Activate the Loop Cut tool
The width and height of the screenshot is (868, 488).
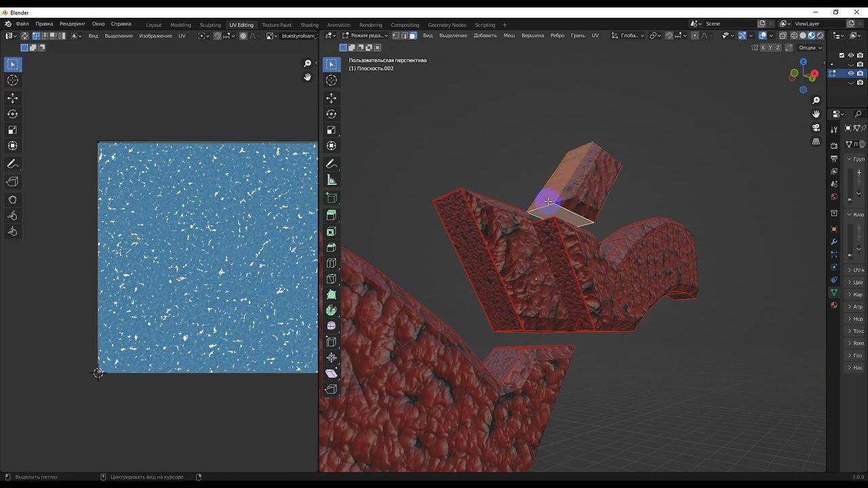point(332,263)
